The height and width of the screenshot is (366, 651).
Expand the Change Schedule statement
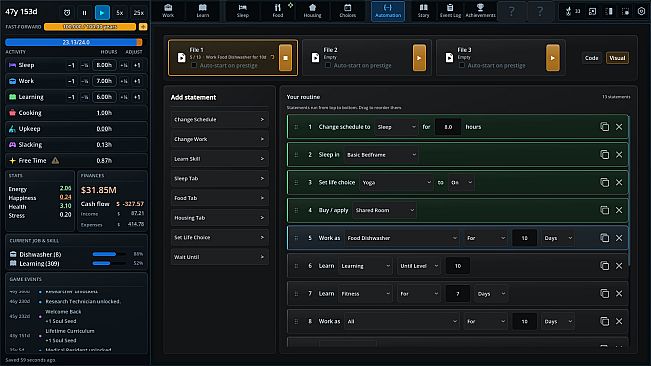219,120
